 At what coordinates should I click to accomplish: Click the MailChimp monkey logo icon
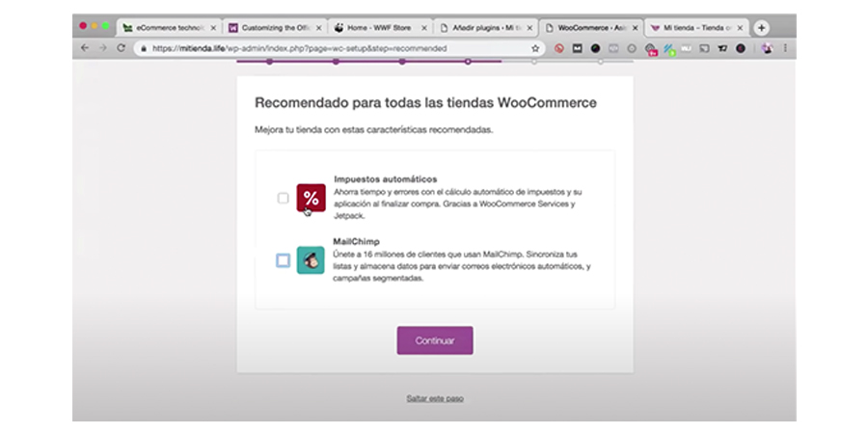click(x=310, y=260)
